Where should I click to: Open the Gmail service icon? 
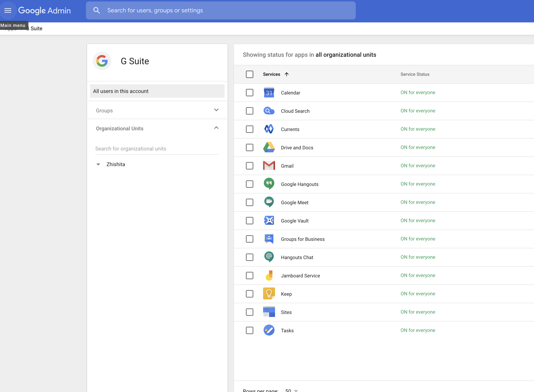click(269, 166)
